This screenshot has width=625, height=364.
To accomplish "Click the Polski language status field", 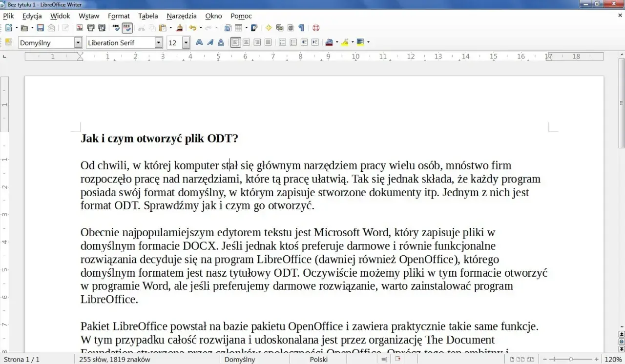I will pos(319,360).
